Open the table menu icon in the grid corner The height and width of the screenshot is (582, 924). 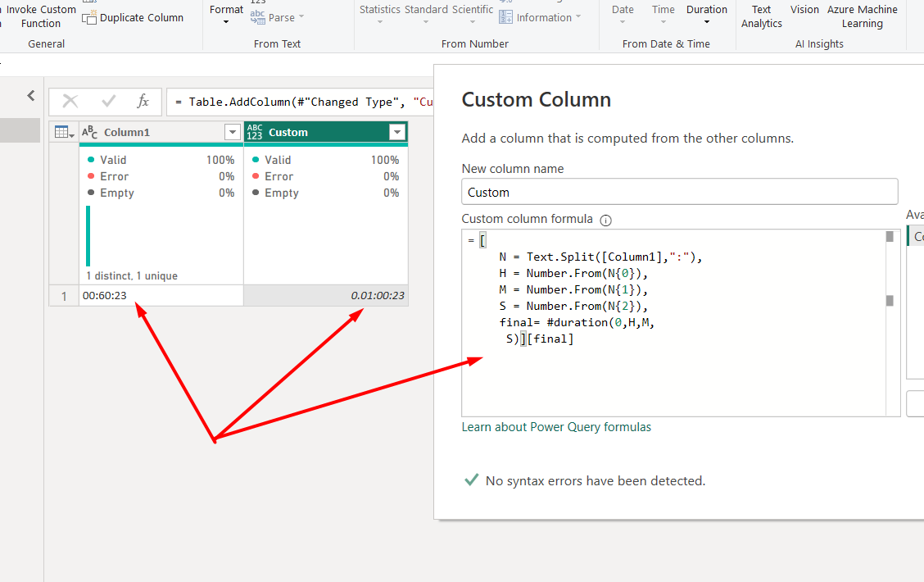click(x=64, y=132)
